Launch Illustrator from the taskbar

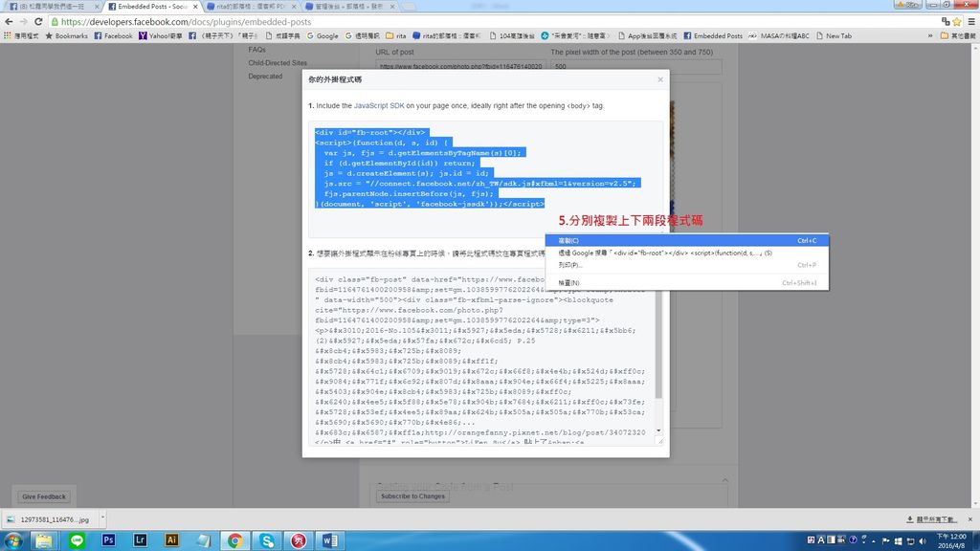coord(172,540)
